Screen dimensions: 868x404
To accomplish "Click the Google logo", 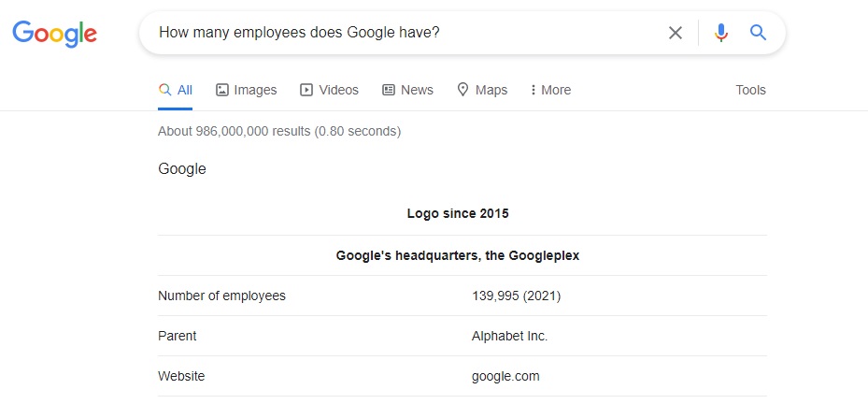I will tap(54, 34).
